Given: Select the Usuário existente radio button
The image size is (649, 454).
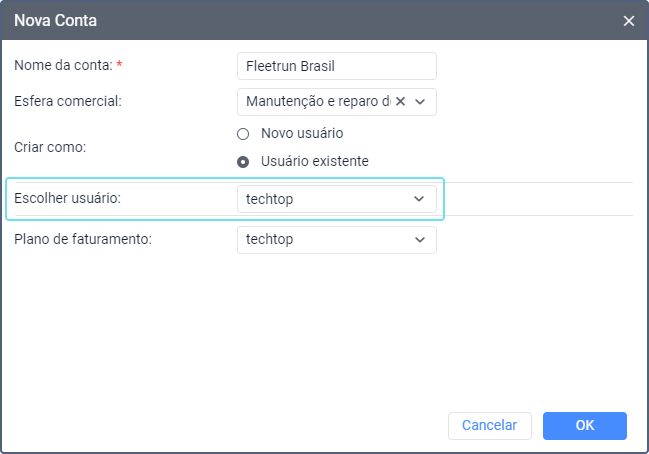Looking at the screenshot, I should tap(242, 161).
